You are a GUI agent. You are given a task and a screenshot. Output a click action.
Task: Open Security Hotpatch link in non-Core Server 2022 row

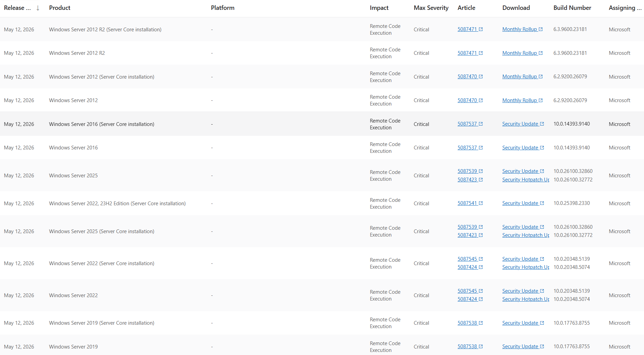point(526,299)
